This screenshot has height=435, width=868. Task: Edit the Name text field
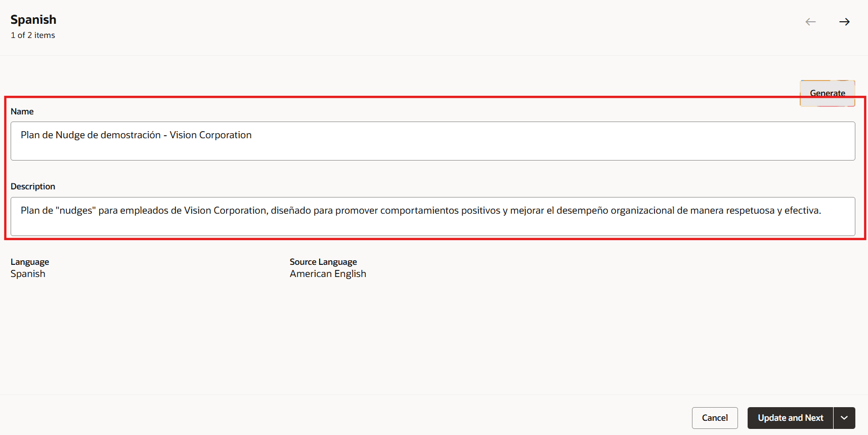pos(433,141)
